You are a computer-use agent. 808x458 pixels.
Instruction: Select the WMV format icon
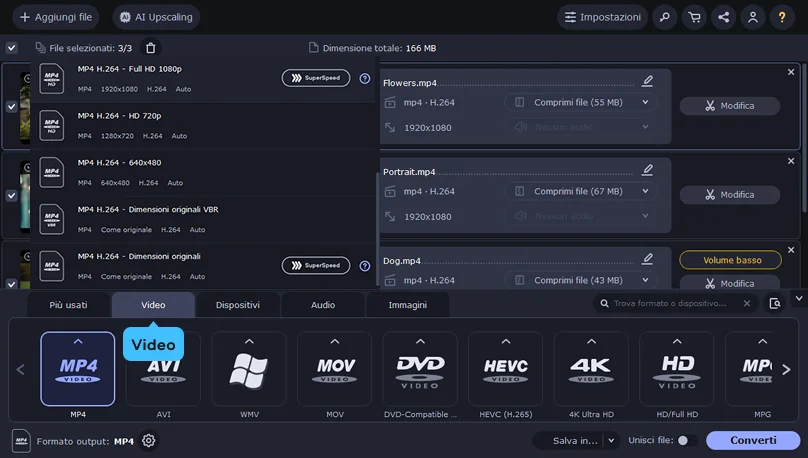tap(249, 369)
